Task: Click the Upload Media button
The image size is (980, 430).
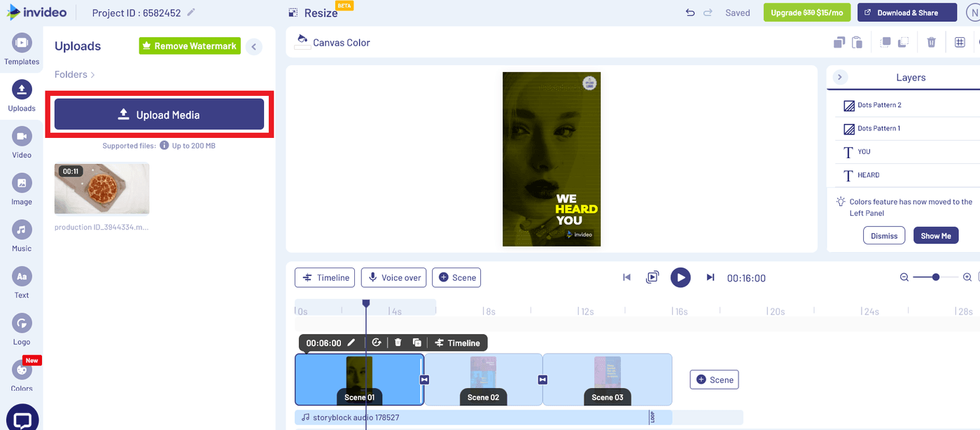Action: [158, 113]
